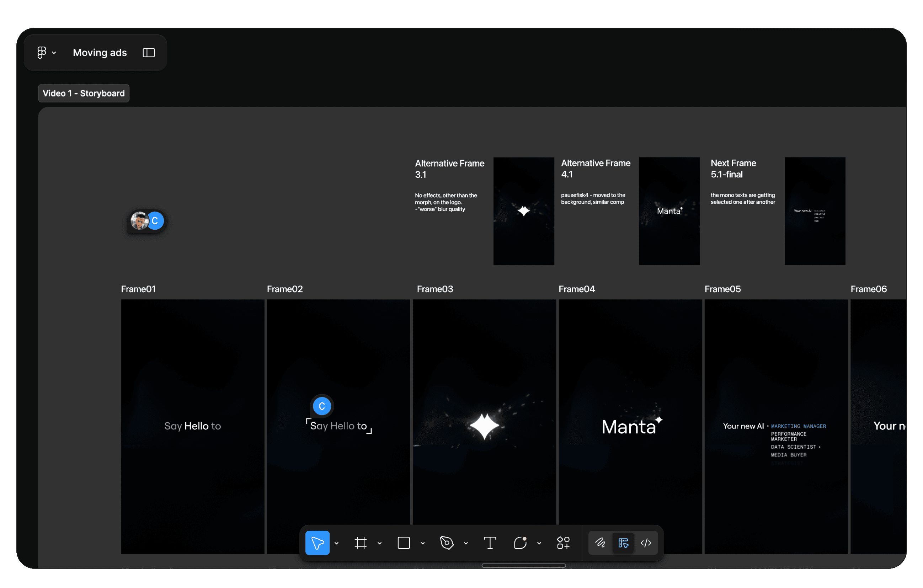Screen dimensions: 923x588
Task: Select the Comment tool
Action: (x=520, y=543)
